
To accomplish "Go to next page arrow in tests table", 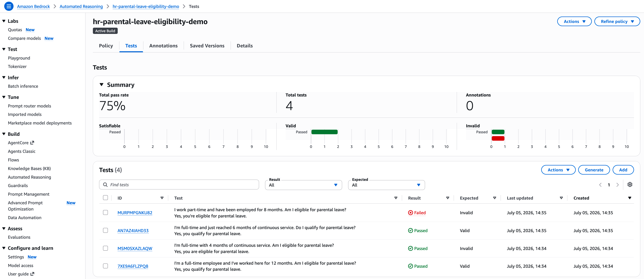I will tap(617, 185).
